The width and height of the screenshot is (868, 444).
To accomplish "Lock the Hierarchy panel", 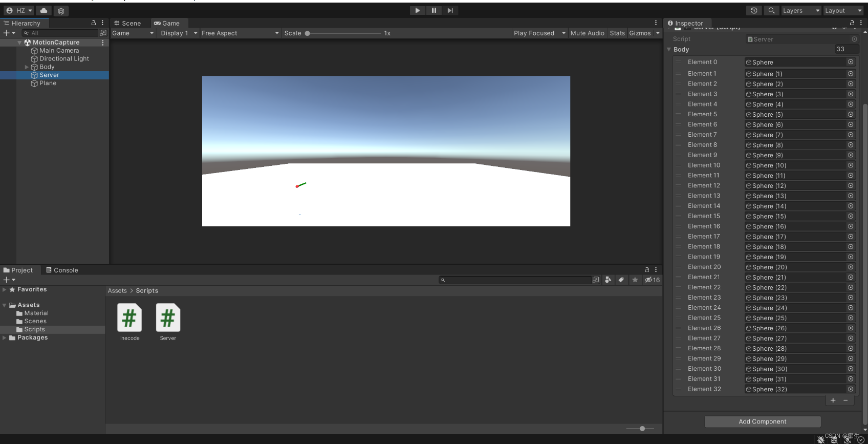I will pyautogui.click(x=94, y=23).
